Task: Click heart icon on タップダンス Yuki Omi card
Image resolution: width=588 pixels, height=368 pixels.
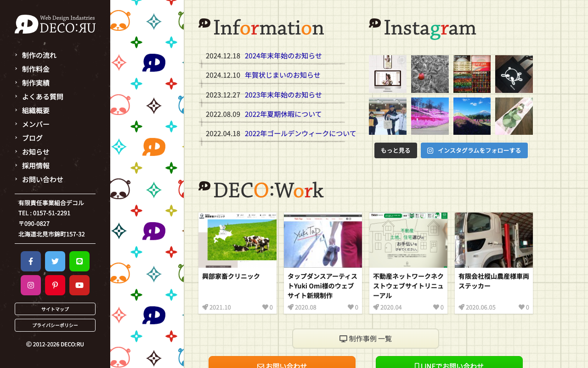Action: [x=351, y=307]
